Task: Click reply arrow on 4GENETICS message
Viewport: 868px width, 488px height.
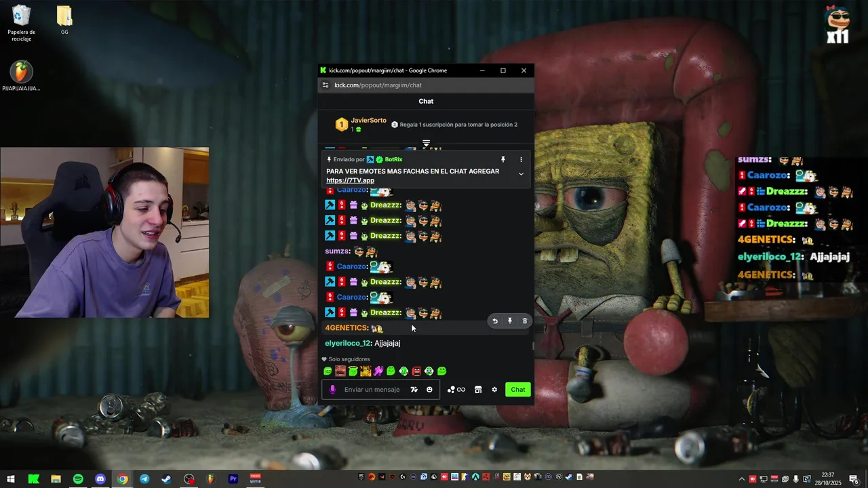Action: 495,321
